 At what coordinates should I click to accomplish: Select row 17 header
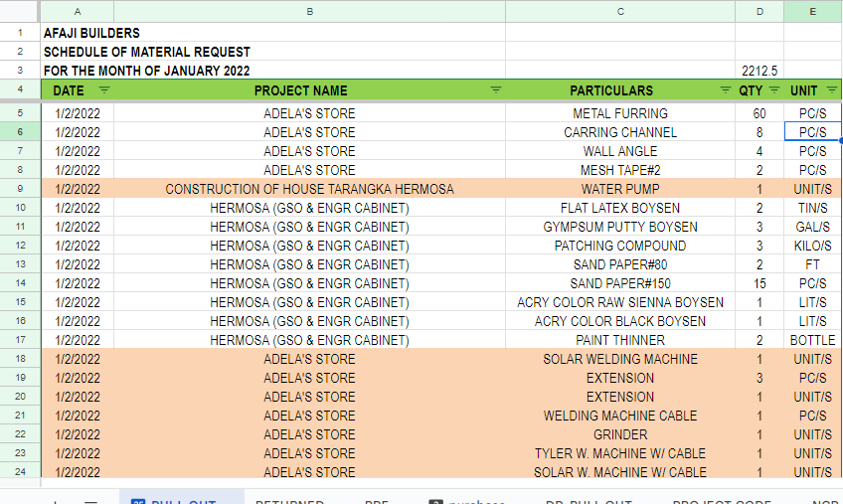tap(20, 340)
